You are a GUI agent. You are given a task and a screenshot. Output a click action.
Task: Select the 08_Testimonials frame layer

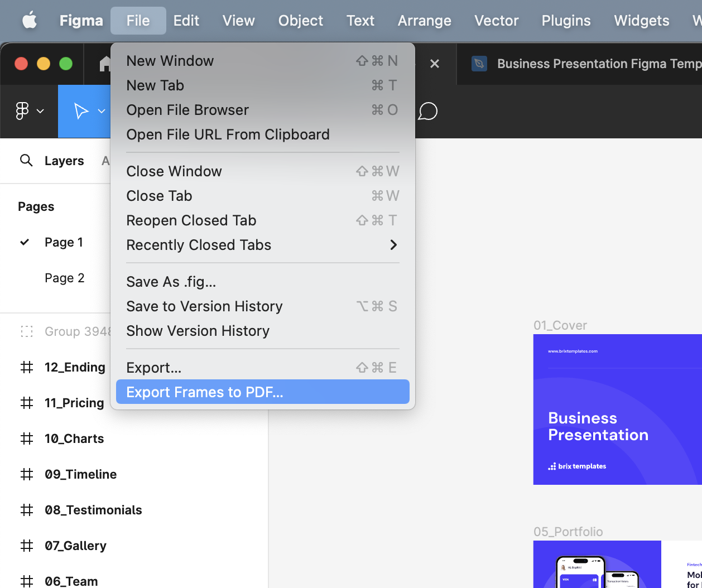point(93,510)
